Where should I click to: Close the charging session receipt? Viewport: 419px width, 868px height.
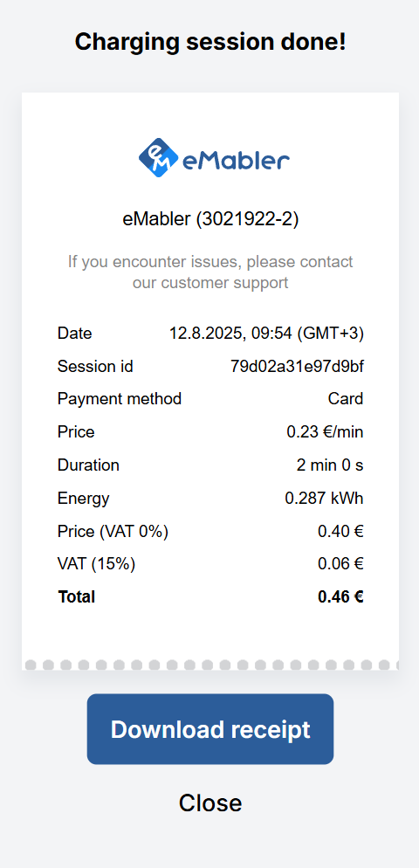[x=210, y=803]
